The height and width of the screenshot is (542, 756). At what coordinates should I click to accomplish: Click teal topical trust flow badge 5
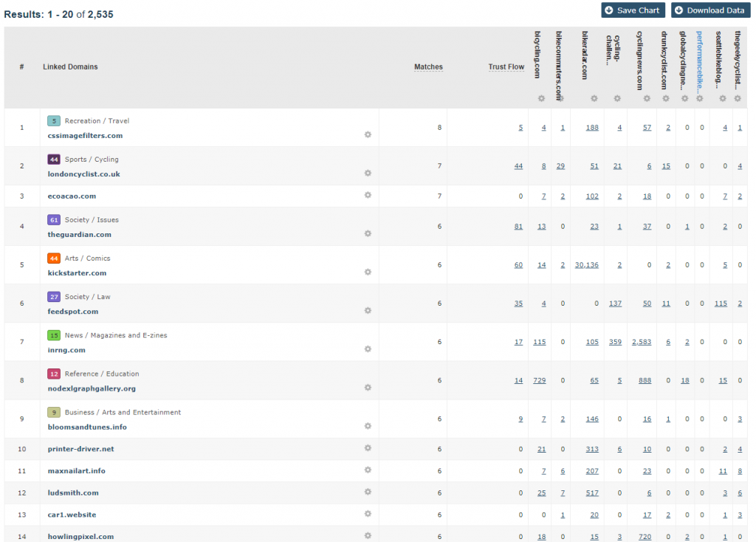point(54,121)
